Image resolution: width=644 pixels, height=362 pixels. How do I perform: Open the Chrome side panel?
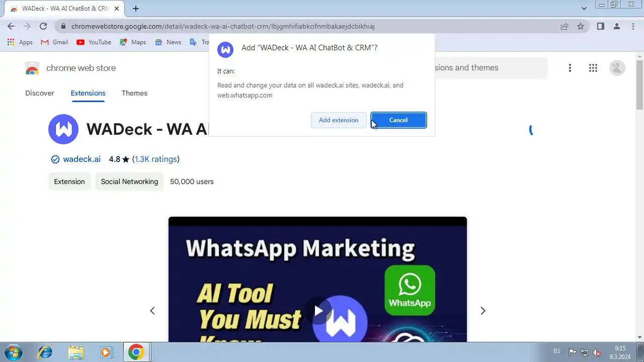point(600,26)
